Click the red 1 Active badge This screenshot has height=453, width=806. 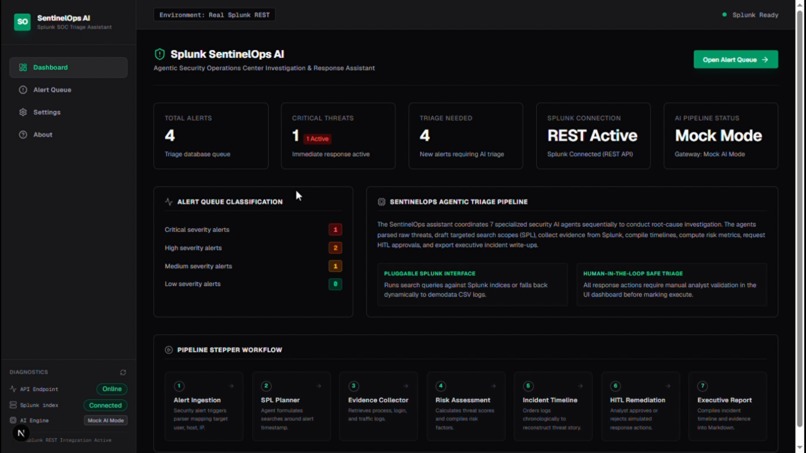tap(317, 139)
